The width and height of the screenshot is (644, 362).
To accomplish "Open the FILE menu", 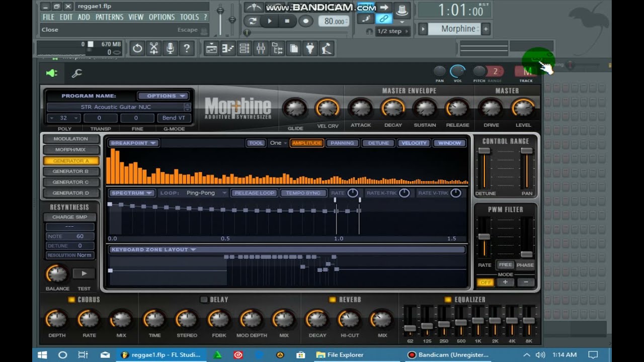I will click(49, 17).
